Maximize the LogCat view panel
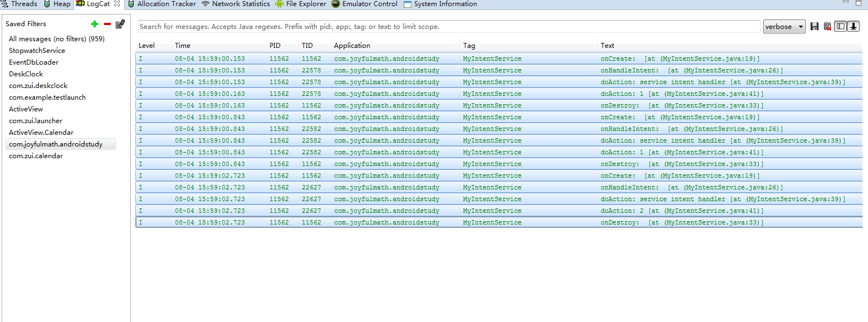This screenshot has height=322, width=868. coord(859,3)
